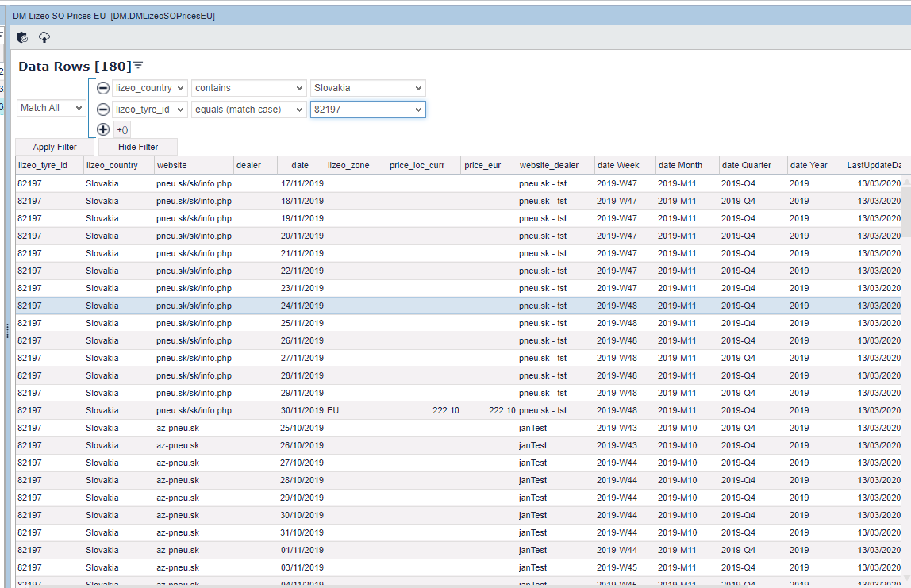Open the Slovakia value dropdown
The height and width of the screenshot is (588, 911).
(367, 88)
